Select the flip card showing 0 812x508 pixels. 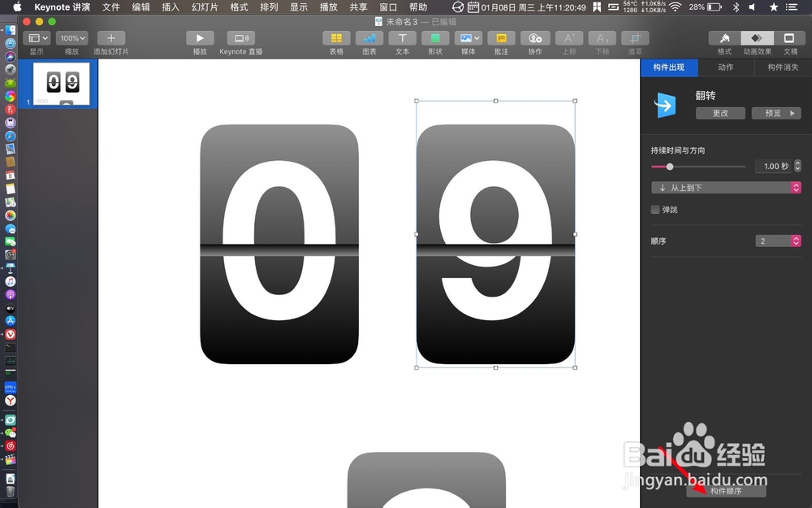279,244
